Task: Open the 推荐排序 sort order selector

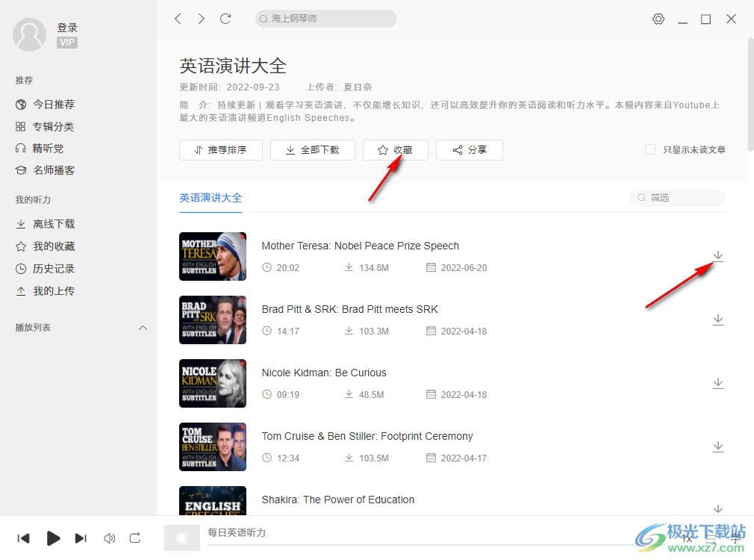Action: pyautogui.click(x=220, y=149)
